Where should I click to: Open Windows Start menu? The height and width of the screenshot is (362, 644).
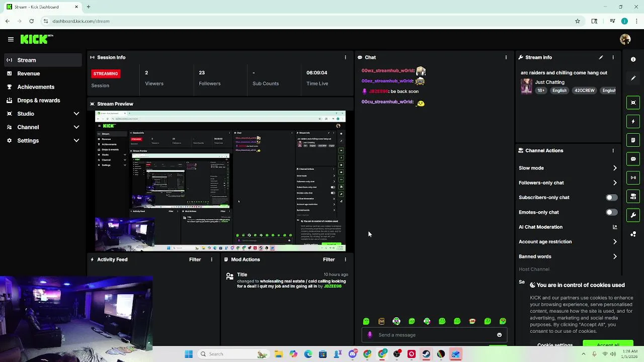[x=189, y=354]
